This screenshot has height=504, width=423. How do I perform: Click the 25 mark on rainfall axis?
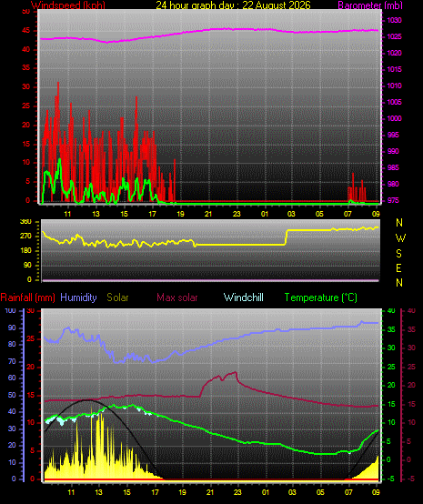tap(31, 339)
